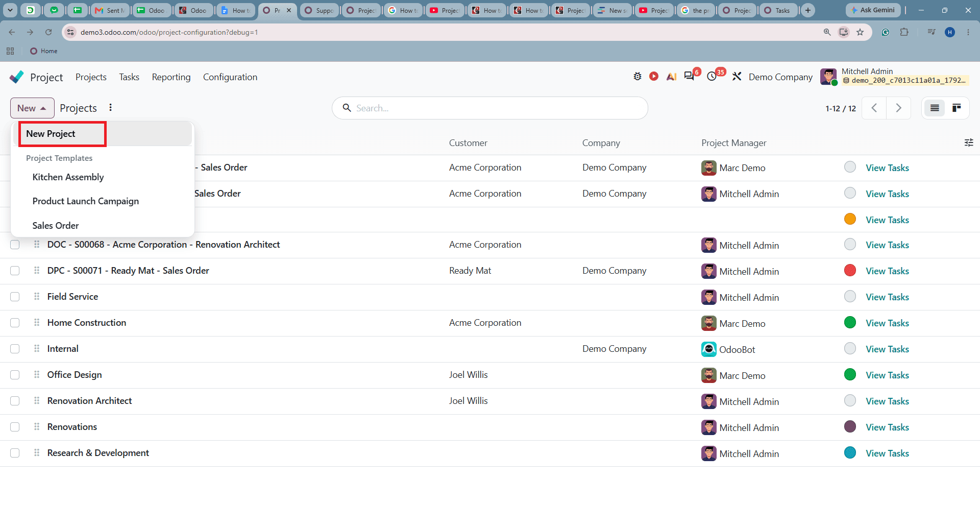Open the AI assistant icon
Image resolution: width=980 pixels, height=527 pixels.
(x=671, y=77)
